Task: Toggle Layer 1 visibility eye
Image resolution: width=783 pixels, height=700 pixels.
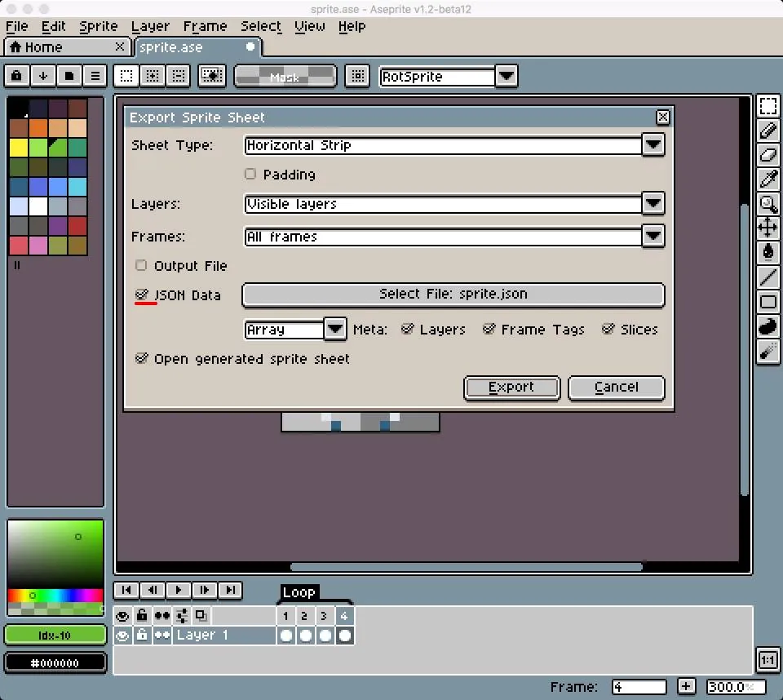Action: (122, 636)
